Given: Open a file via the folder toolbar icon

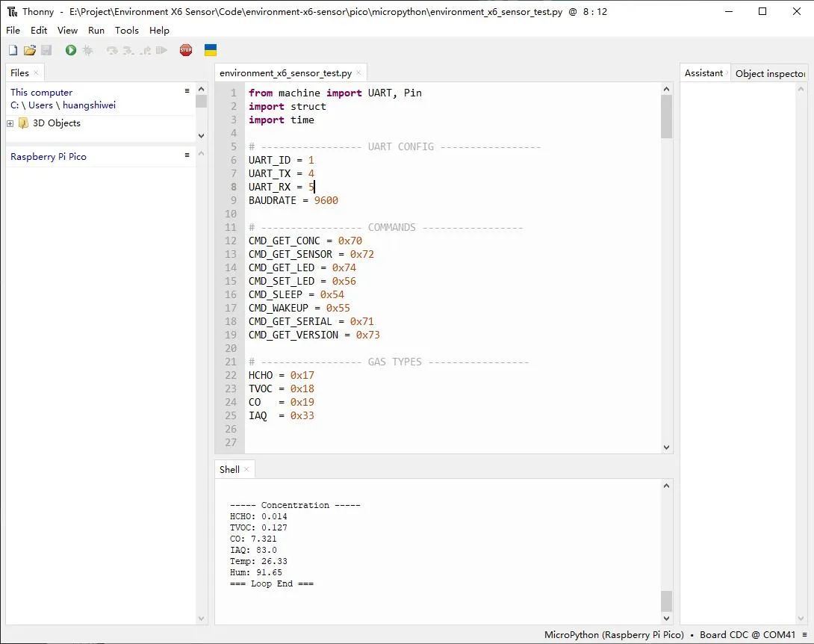Looking at the screenshot, I should click(x=29, y=49).
